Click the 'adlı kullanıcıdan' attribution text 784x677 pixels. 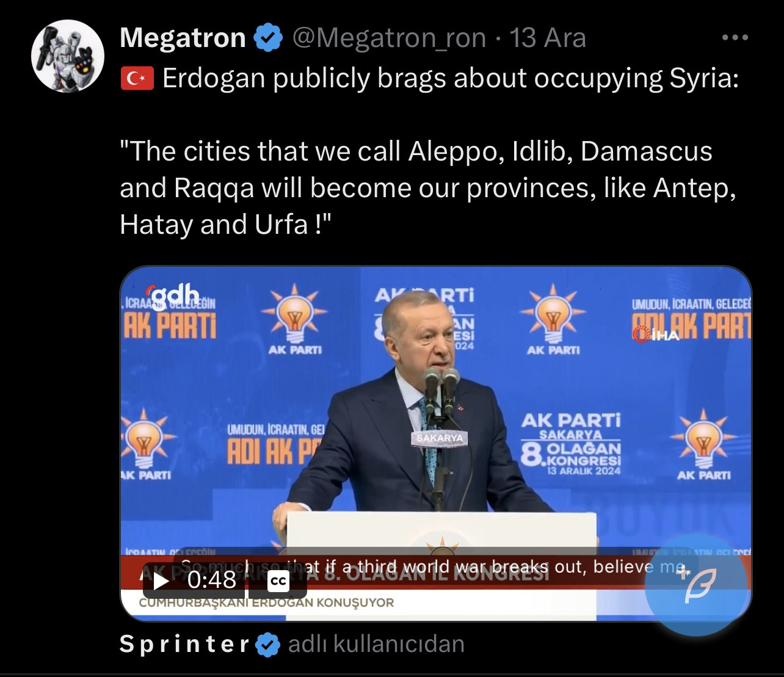click(x=376, y=645)
